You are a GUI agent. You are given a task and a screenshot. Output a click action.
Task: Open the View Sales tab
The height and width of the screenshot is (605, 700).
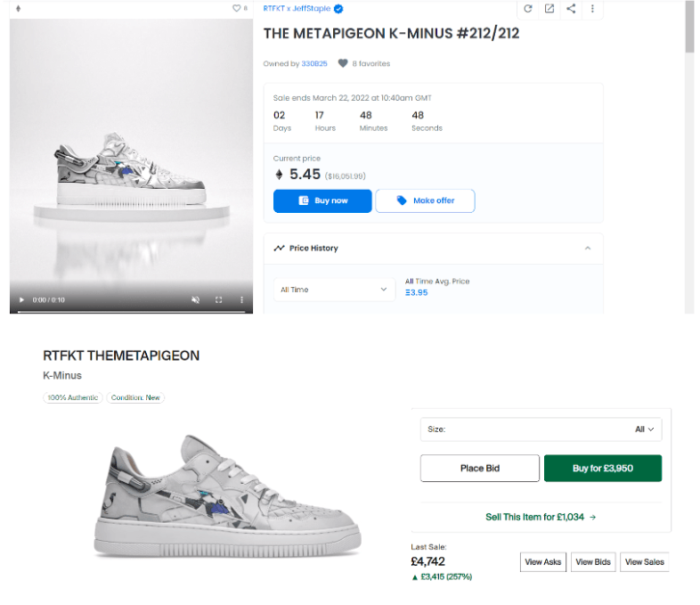click(645, 562)
